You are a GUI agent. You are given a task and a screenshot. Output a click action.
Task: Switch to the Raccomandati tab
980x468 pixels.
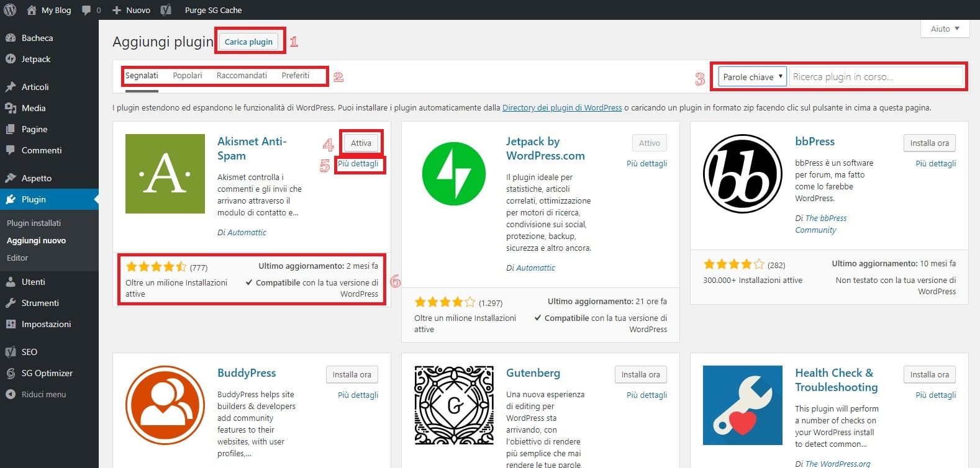[x=242, y=76]
